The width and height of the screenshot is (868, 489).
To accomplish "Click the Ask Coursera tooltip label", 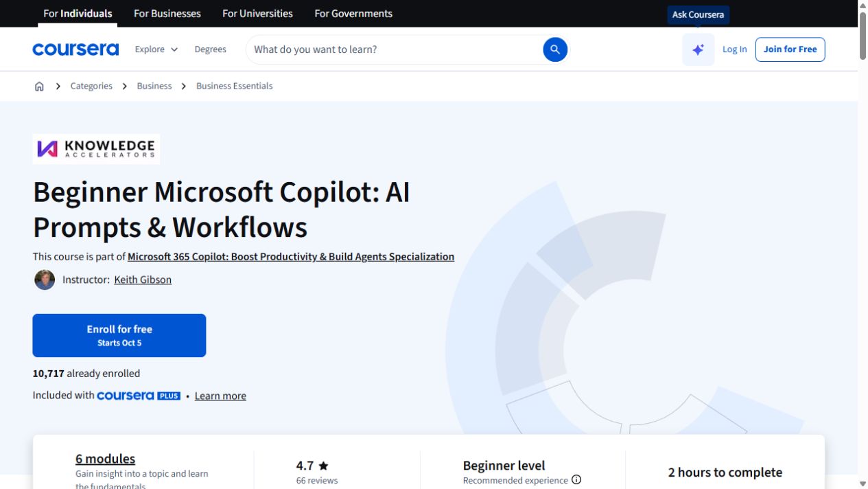I will 698,14.
